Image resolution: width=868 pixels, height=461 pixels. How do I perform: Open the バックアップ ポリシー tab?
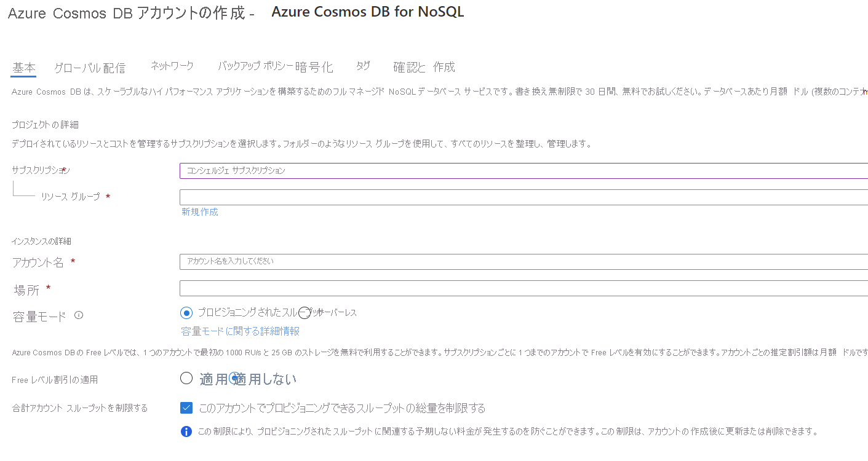(x=255, y=67)
